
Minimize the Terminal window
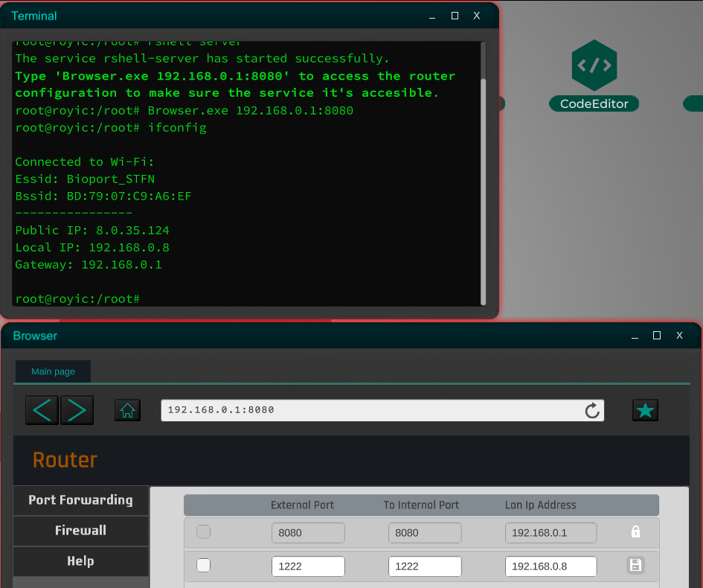tap(432, 16)
